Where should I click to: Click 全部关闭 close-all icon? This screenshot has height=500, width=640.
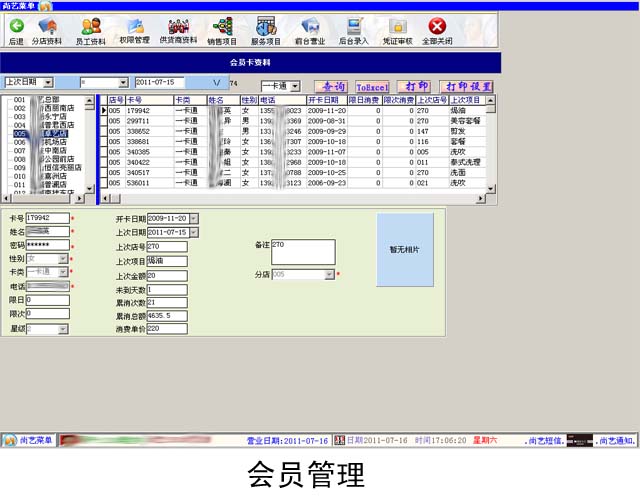(437, 30)
